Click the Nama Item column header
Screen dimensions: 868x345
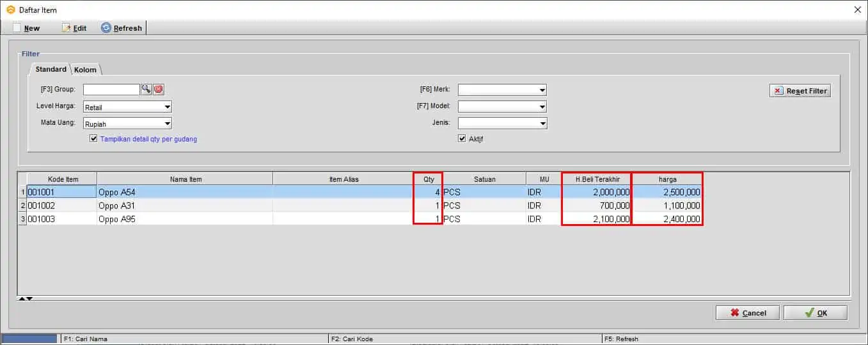pyautogui.click(x=185, y=179)
